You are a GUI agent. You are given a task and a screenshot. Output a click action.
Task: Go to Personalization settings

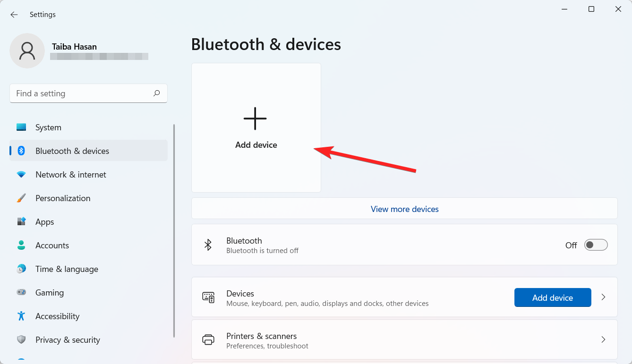[88, 198]
